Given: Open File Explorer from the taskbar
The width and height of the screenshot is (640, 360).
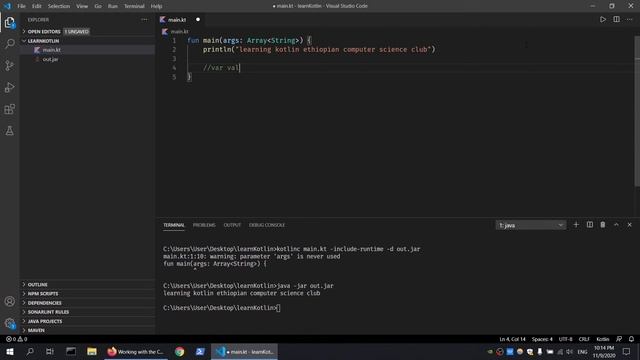Looking at the screenshot, I should pyautogui.click(x=92, y=351).
